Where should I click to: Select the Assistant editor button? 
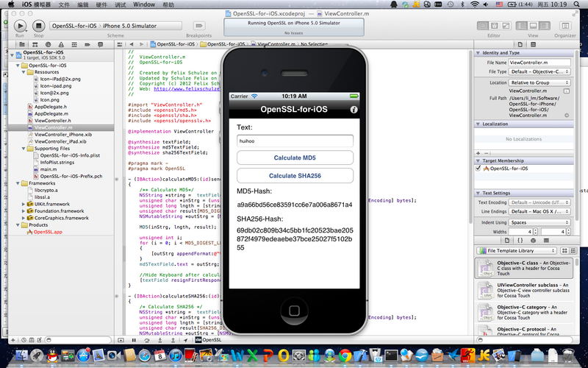(494, 26)
